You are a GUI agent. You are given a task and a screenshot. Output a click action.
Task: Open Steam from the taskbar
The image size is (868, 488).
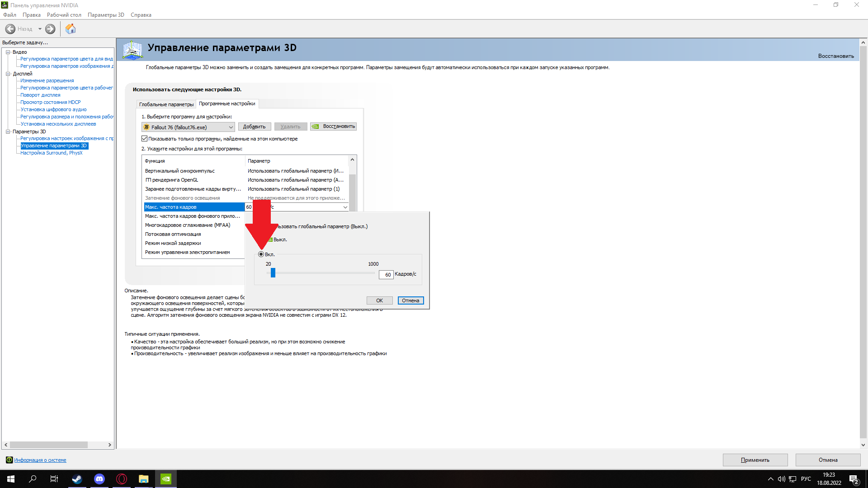77,479
